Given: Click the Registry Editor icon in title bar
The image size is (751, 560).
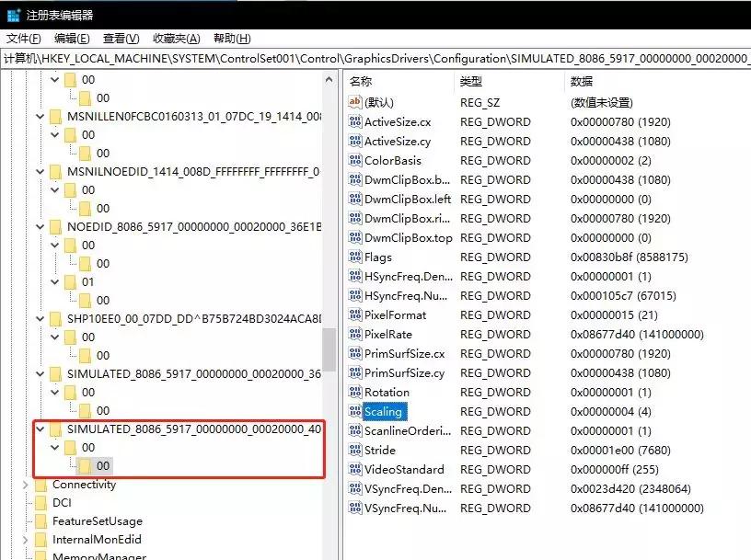Looking at the screenshot, I should 12,14.
